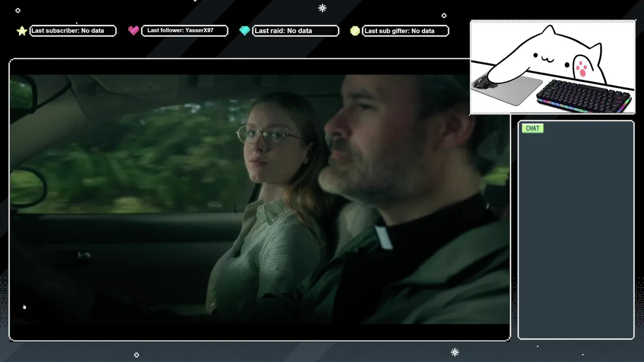The width and height of the screenshot is (644, 362).
Task: Click the yellow star subscriber icon
Action: pos(22,31)
